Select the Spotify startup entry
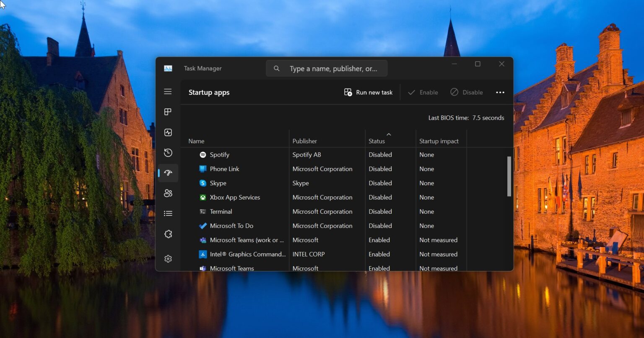This screenshot has height=338, width=644. (220, 155)
